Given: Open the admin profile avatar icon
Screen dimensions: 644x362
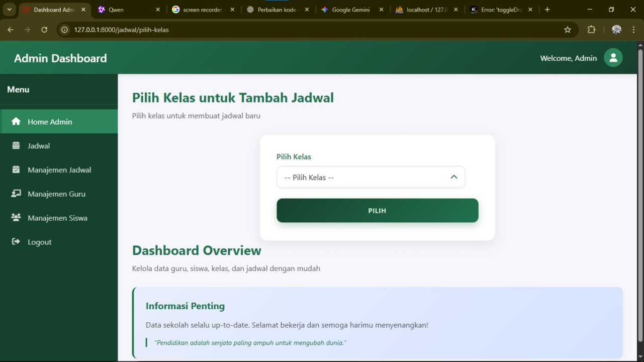Looking at the screenshot, I should (613, 58).
